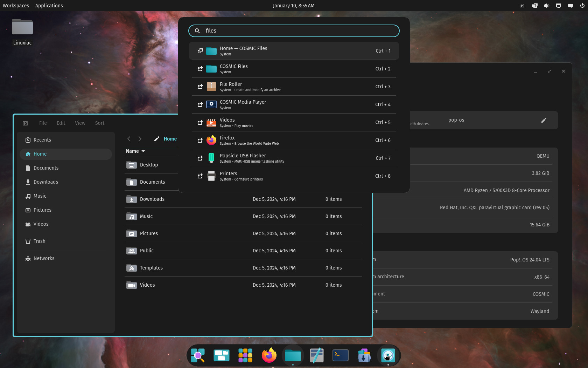Select the Documents folder row in file list
This screenshot has height=368, width=588.
click(151, 182)
